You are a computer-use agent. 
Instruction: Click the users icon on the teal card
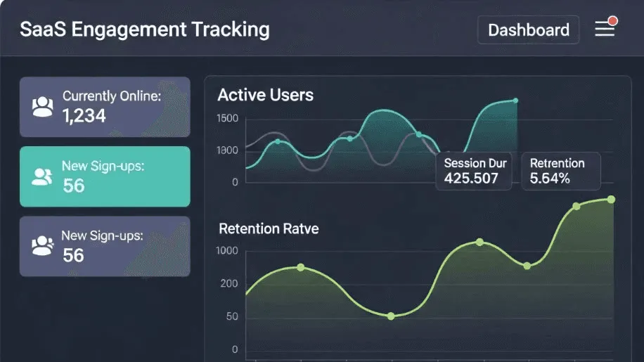click(42, 177)
